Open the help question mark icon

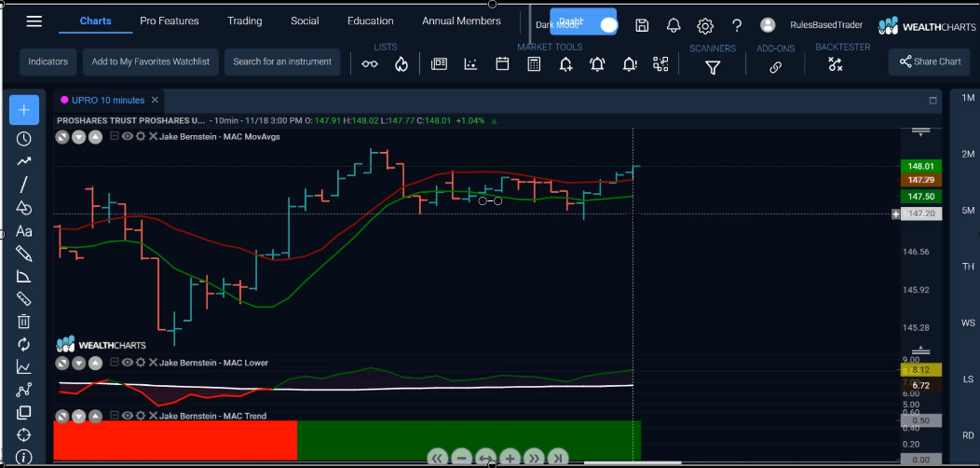pos(737,26)
